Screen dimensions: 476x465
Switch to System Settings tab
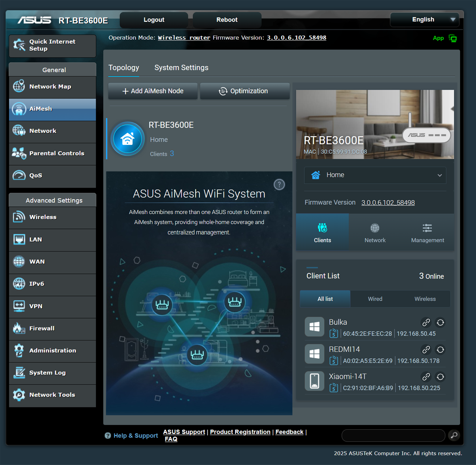click(x=181, y=67)
